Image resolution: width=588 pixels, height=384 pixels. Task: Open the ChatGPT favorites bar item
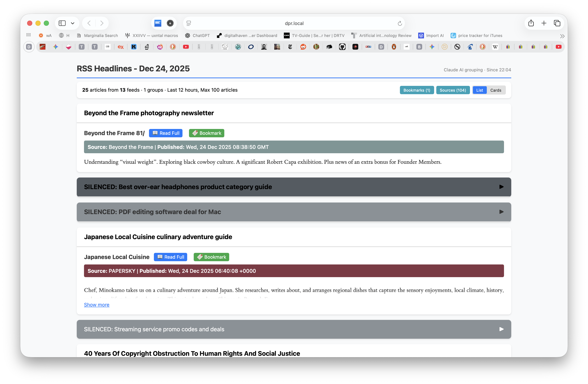click(x=198, y=36)
